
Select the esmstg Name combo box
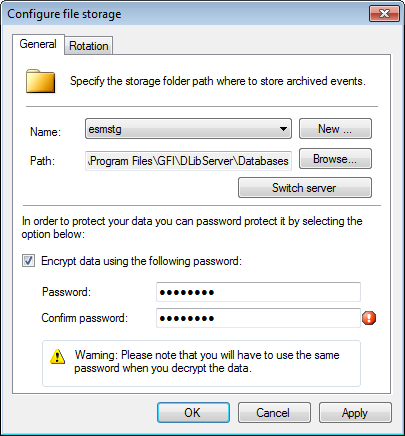[188, 129]
